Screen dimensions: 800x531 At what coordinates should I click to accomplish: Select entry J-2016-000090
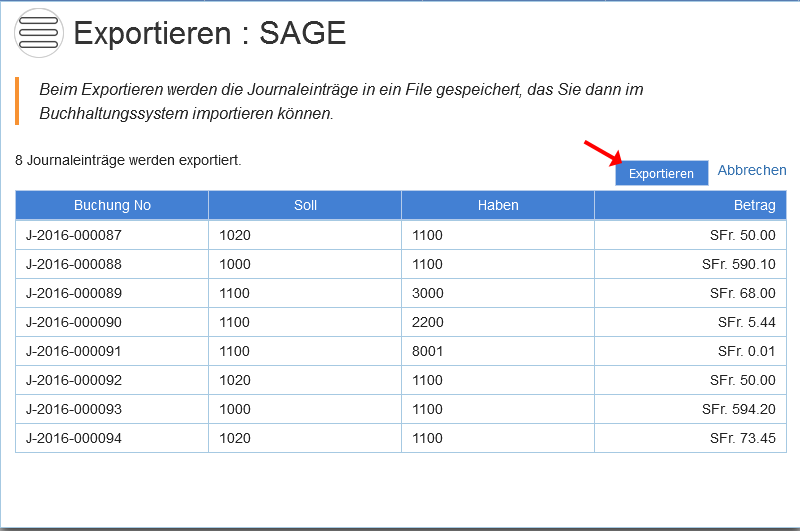coord(74,322)
